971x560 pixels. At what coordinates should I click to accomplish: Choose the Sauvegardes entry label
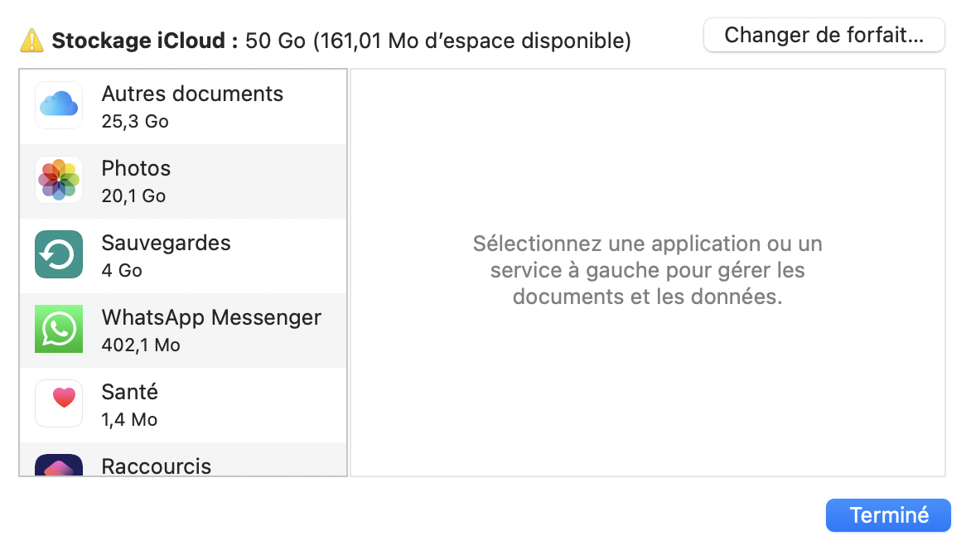(166, 244)
